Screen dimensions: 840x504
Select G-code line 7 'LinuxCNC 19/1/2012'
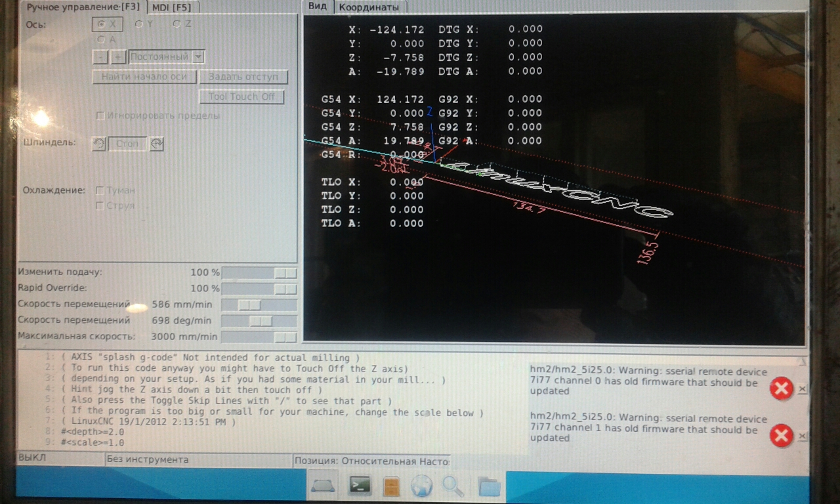point(149,423)
